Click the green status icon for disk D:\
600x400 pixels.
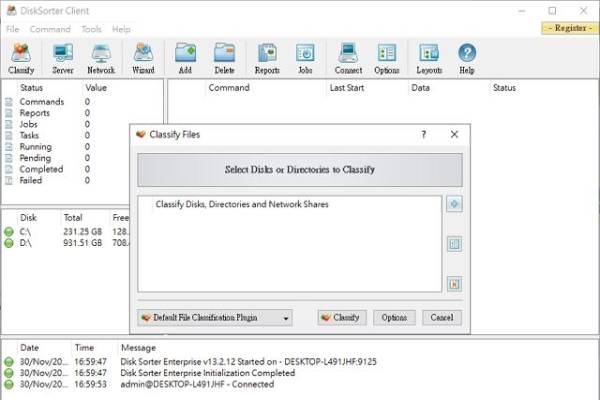click(x=9, y=243)
